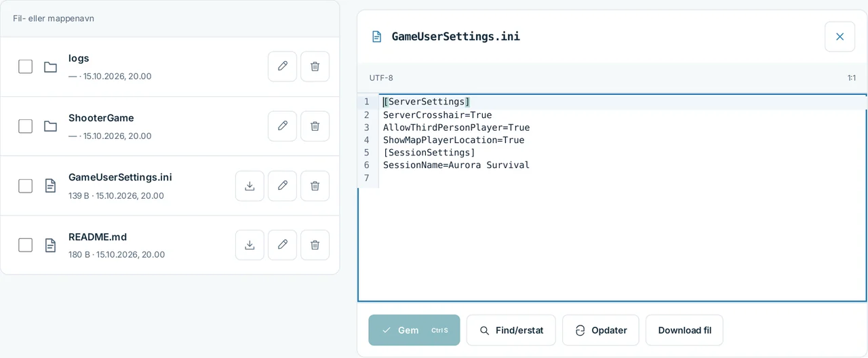868x358 pixels.
Task: Open Find/erstat search and replace
Action: pos(511,330)
